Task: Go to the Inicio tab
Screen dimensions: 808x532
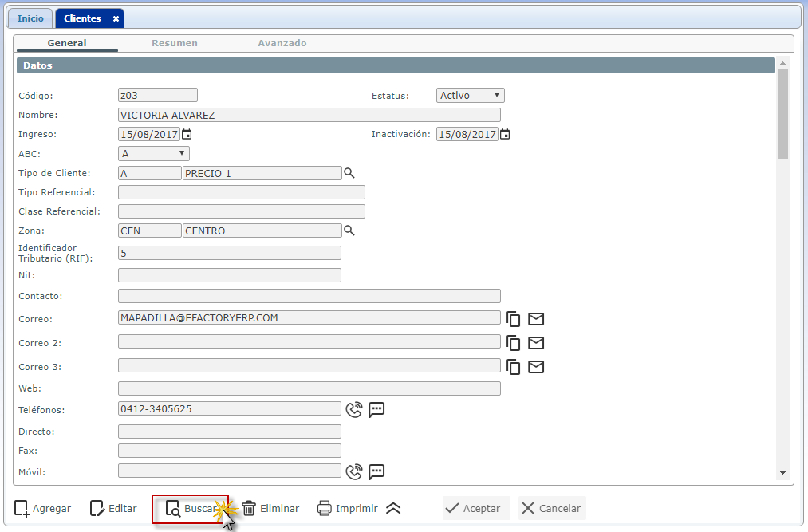Action: 31,18
